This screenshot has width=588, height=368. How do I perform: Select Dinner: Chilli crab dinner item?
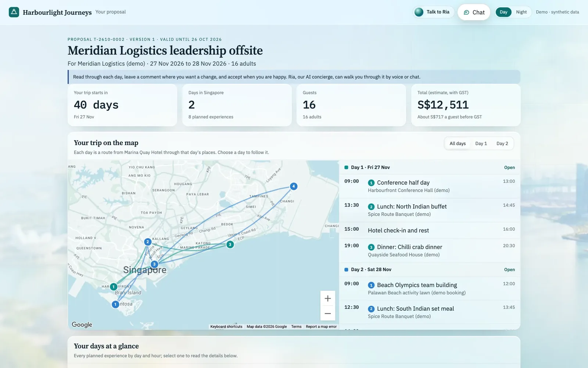(x=429, y=251)
